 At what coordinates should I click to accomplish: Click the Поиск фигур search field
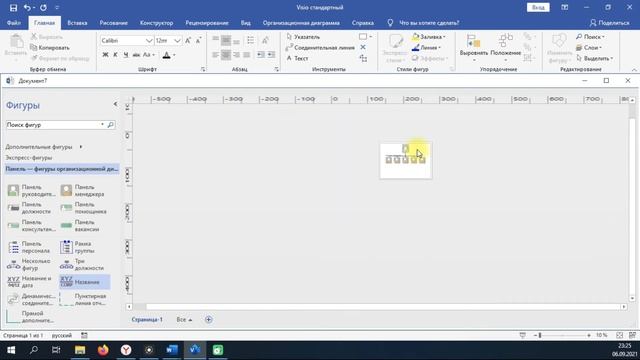tap(53, 125)
